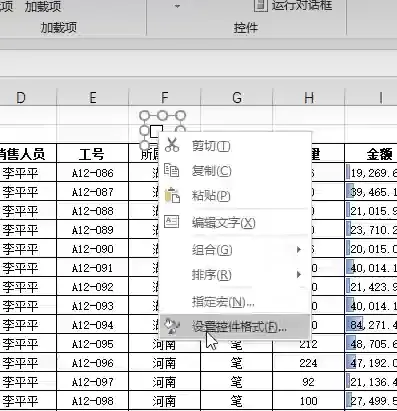Click cell A12-096

(x=93, y=363)
